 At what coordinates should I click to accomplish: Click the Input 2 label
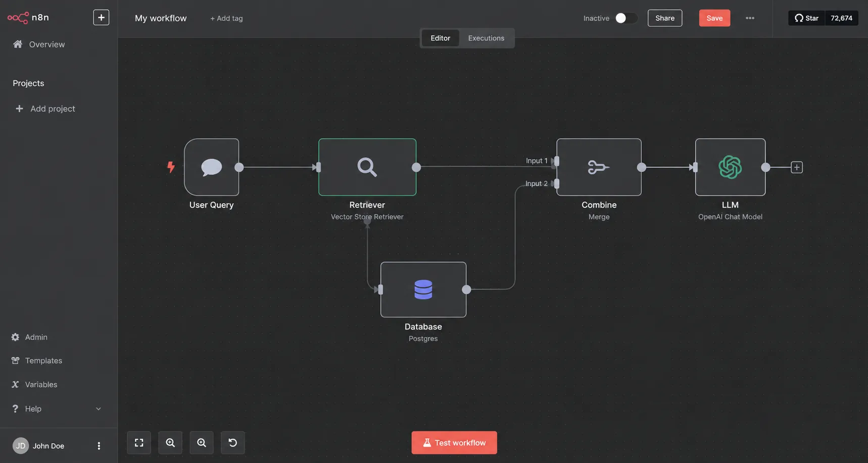click(537, 183)
